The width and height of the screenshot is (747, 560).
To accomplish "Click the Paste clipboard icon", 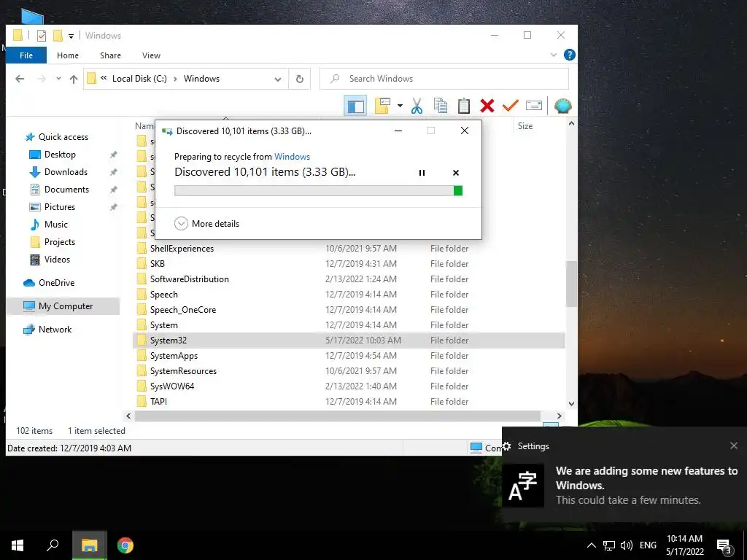I will tap(464, 106).
